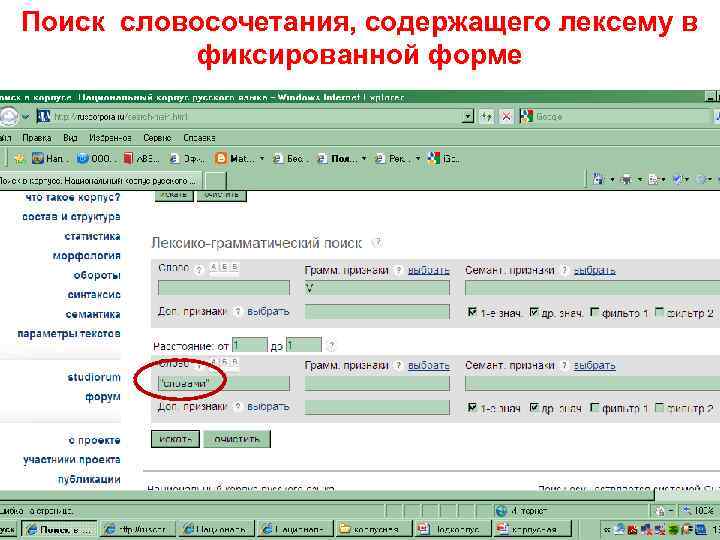This screenshot has height=540, width=720.
Task: Open sidebar link 'морфология'
Action: tap(86, 256)
